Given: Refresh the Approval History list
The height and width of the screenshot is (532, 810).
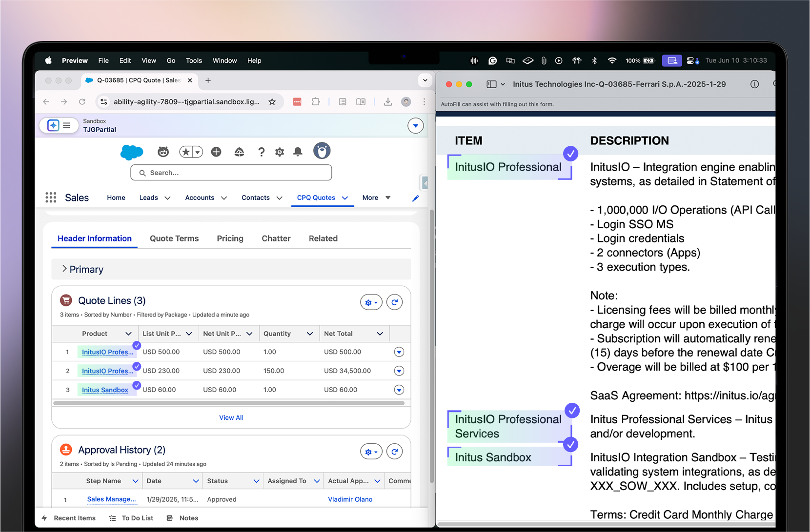Looking at the screenshot, I should tap(394, 452).
